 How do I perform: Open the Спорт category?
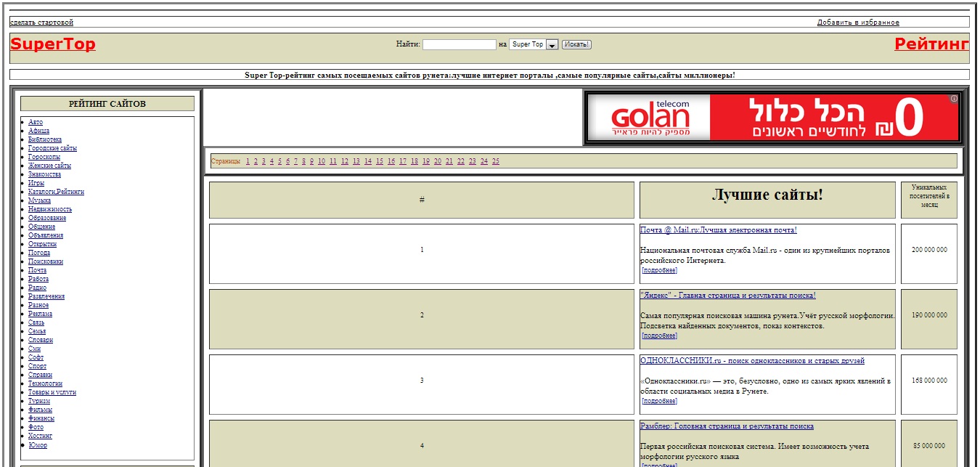pyautogui.click(x=37, y=366)
